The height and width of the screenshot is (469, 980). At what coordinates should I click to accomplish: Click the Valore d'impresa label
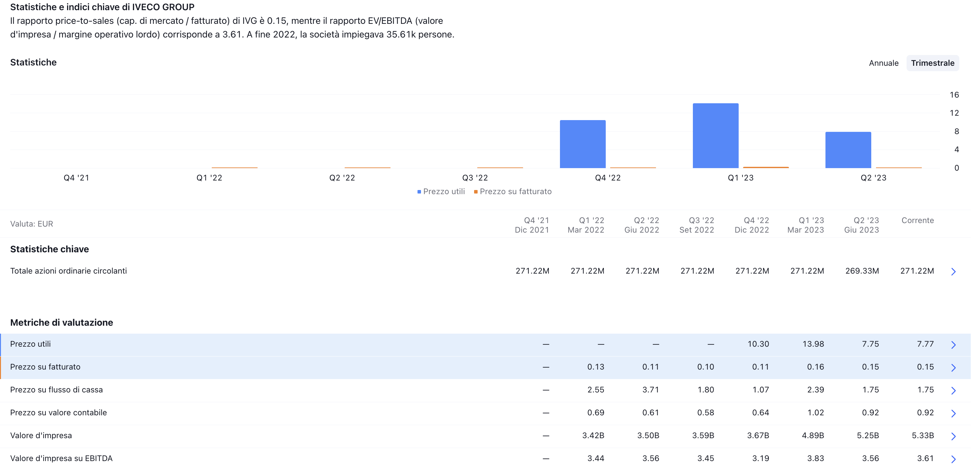(x=41, y=435)
